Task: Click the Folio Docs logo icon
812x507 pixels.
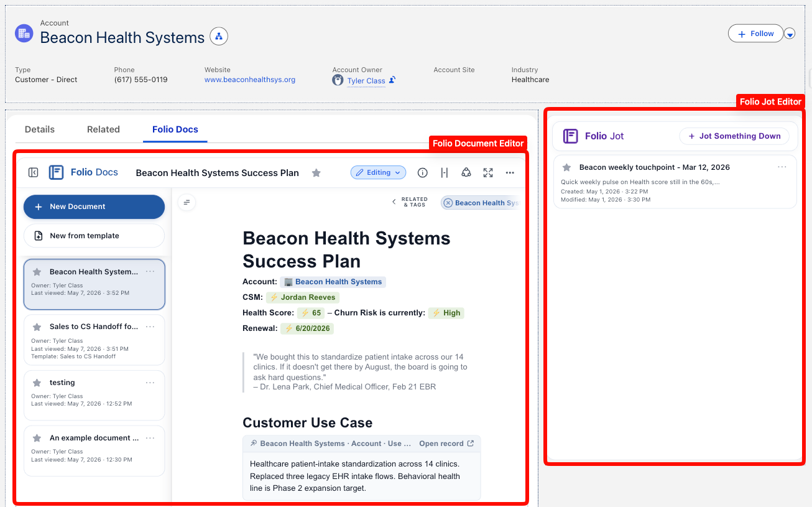Action: click(x=56, y=172)
